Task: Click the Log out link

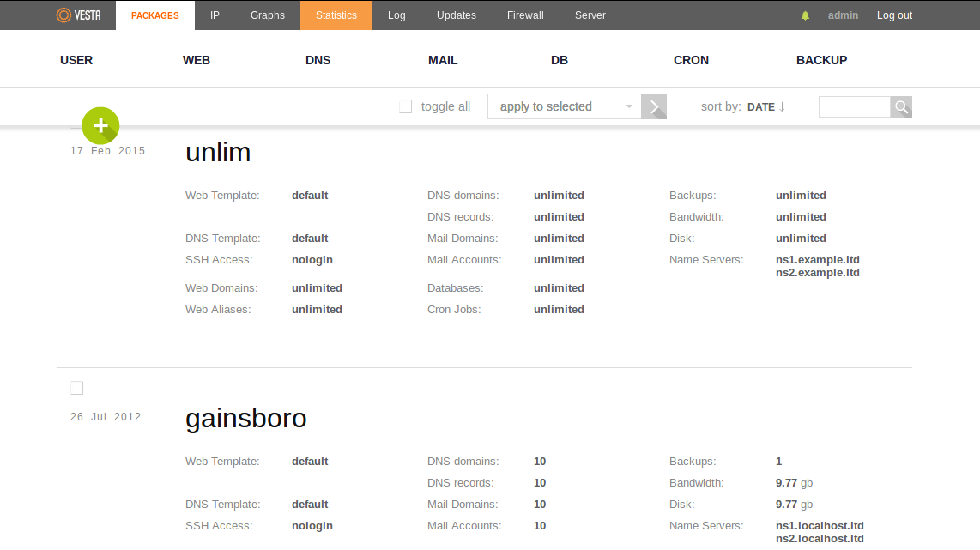Action: pyautogui.click(x=894, y=15)
